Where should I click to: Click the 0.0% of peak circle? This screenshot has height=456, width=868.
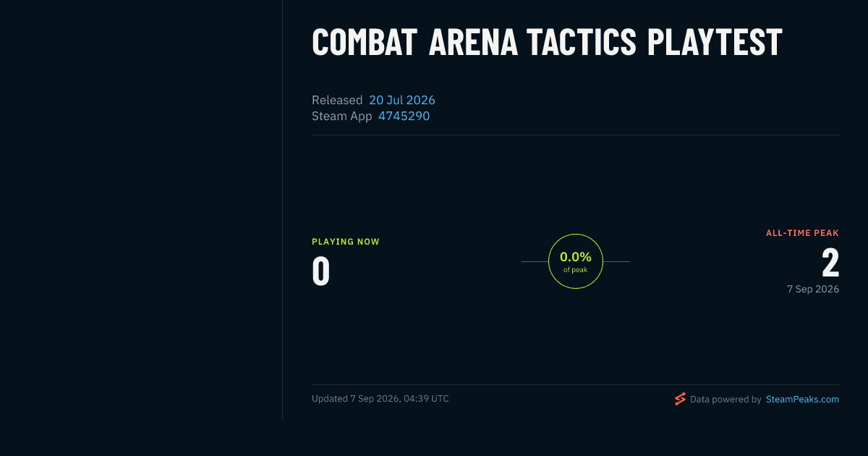[x=576, y=261]
